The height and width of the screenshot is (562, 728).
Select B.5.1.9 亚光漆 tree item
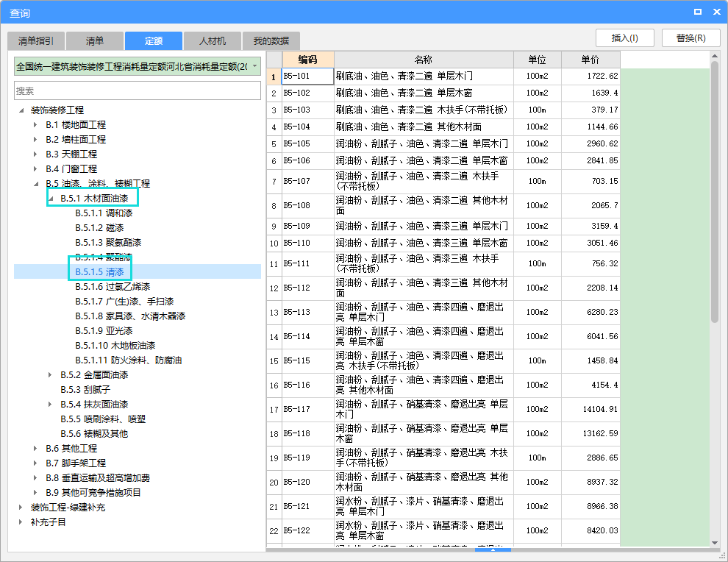pyautogui.click(x=104, y=331)
